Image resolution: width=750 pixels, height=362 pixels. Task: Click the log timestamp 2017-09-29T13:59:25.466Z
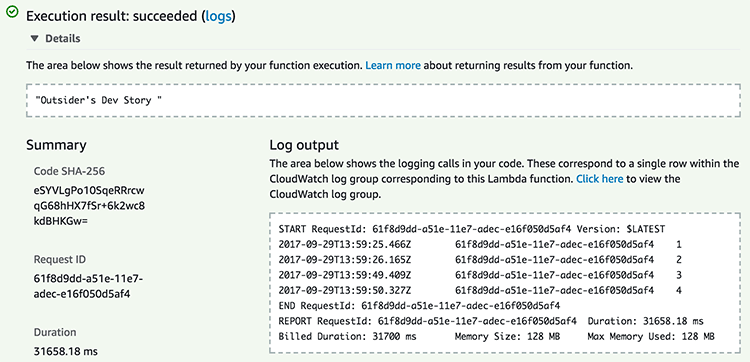point(345,244)
